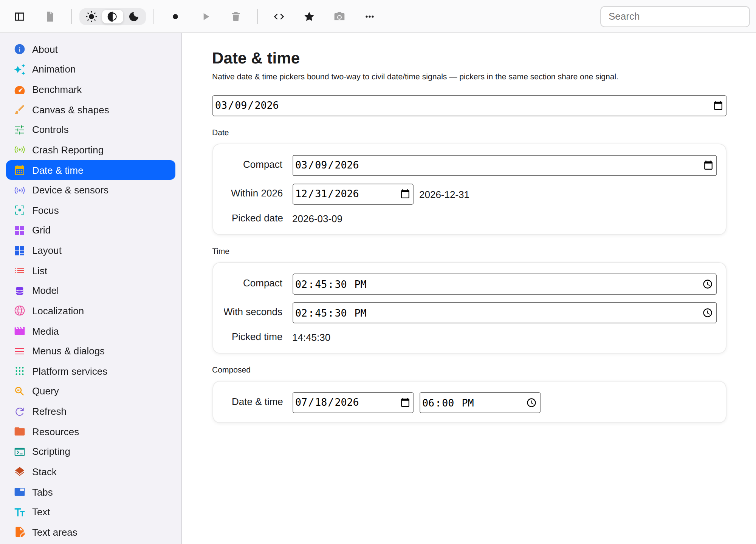The width and height of the screenshot is (756, 544).
Task: Open calendar picker for Within 2026
Action: [x=405, y=194]
